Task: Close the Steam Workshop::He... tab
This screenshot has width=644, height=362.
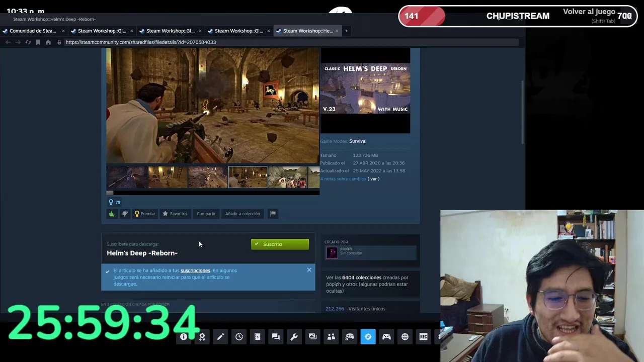Action: [x=337, y=31]
